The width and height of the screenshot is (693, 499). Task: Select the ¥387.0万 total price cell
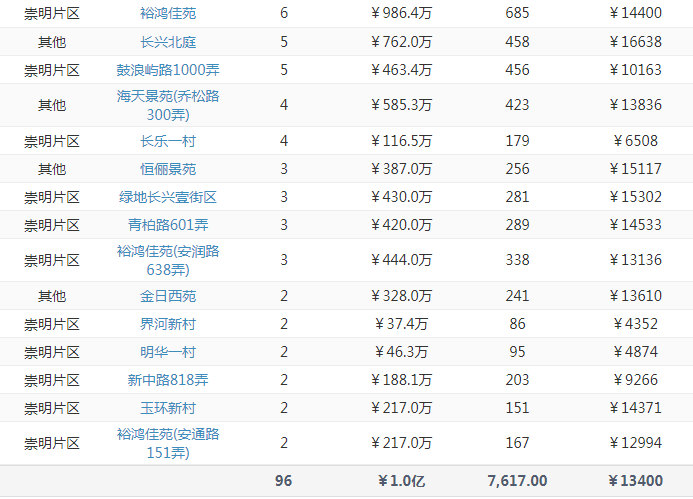(x=401, y=169)
